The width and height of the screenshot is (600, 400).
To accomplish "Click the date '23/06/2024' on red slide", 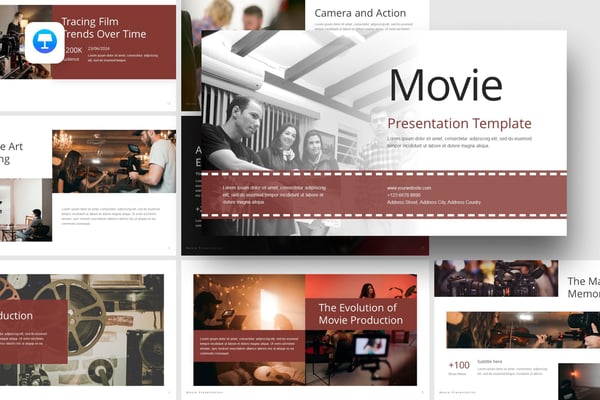I will coord(99,49).
